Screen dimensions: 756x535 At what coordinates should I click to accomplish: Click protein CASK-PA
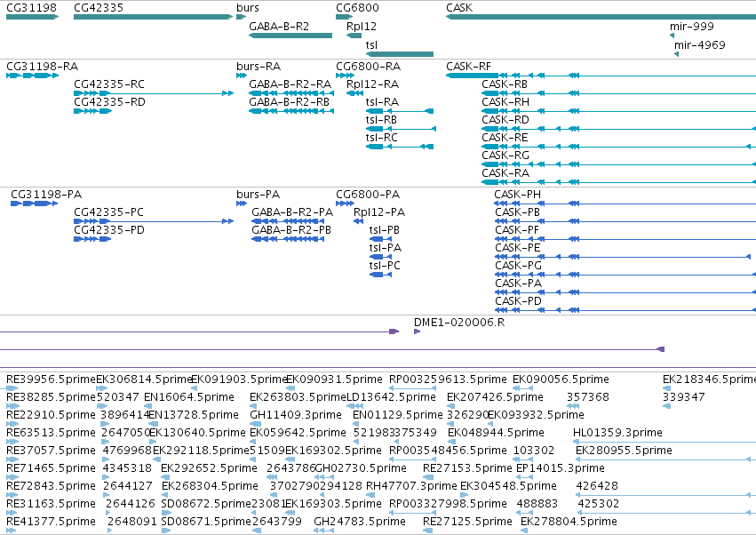518,283
